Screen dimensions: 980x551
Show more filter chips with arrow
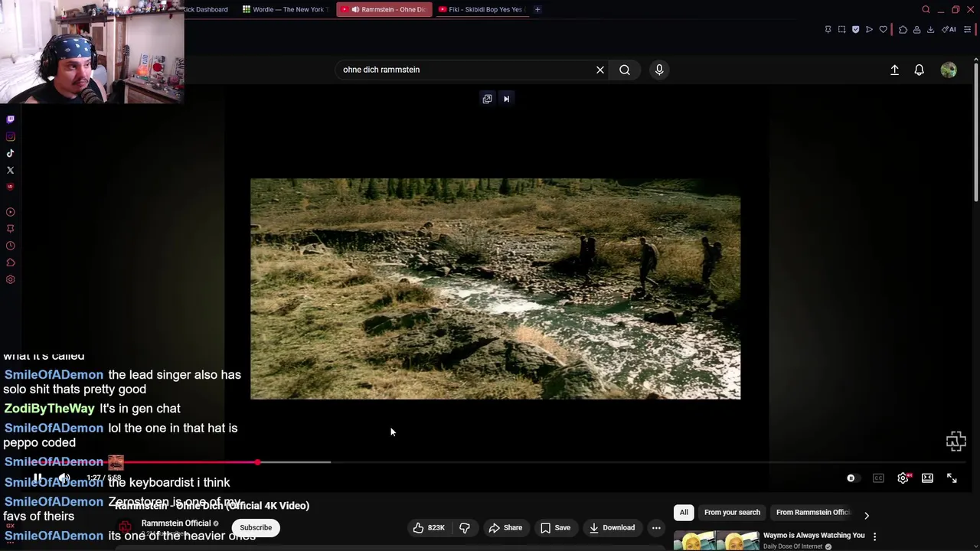click(867, 516)
